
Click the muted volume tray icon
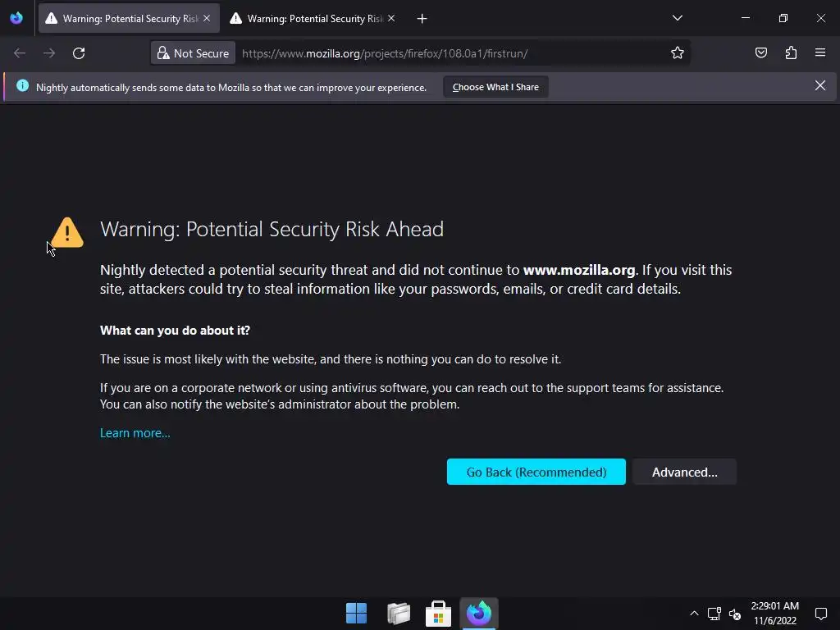pos(735,614)
